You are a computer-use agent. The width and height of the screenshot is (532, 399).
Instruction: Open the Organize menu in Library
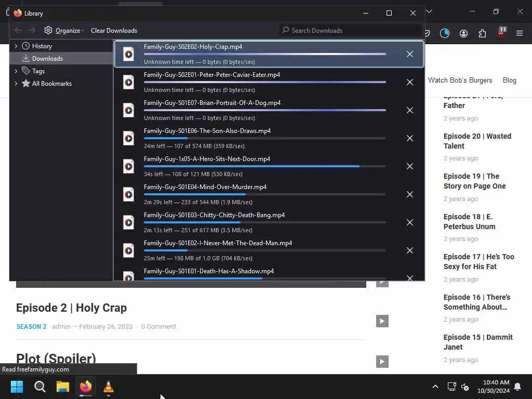coord(64,31)
